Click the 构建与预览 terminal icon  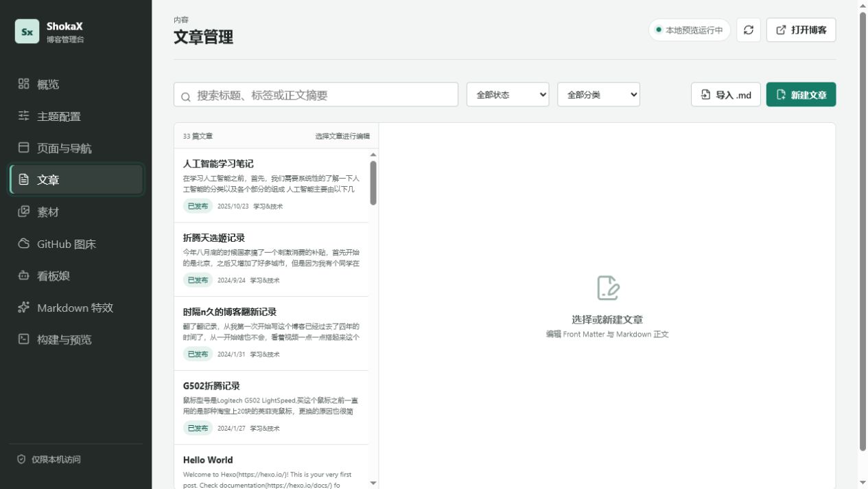click(24, 339)
